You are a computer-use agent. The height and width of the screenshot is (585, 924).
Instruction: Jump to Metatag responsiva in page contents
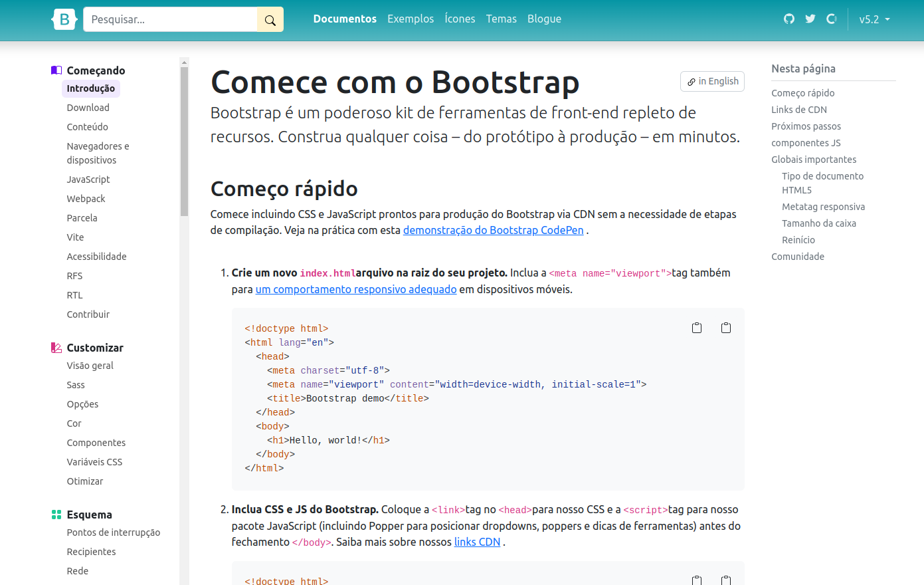click(x=823, y=207)
